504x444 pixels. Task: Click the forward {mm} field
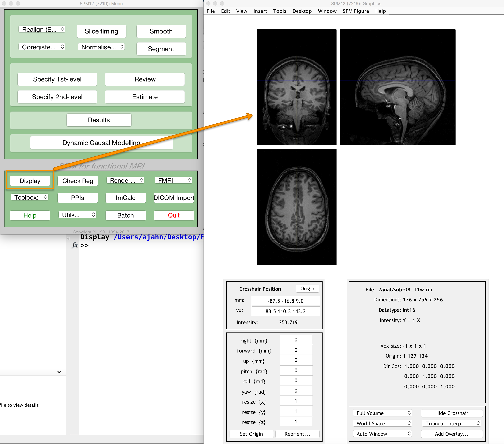(x=296, y=350)
